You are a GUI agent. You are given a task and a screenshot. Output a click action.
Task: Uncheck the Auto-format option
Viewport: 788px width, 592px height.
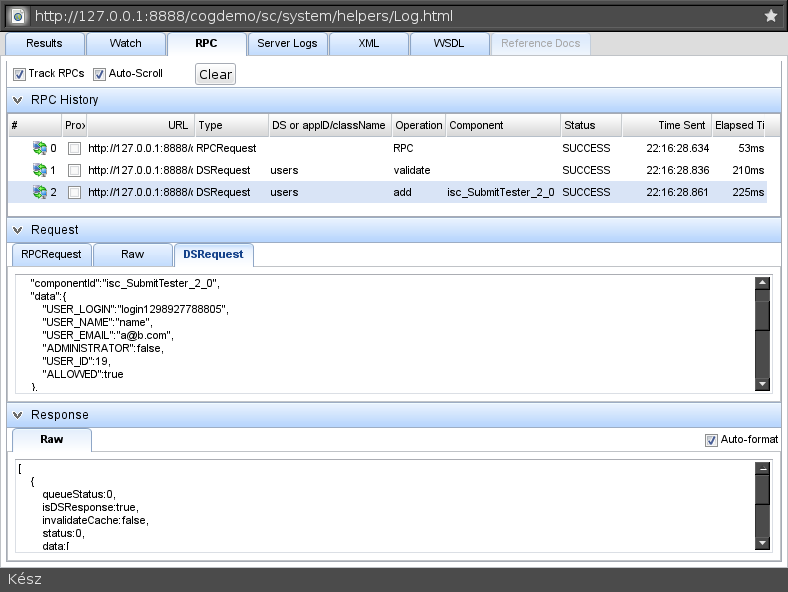(711, 440)
